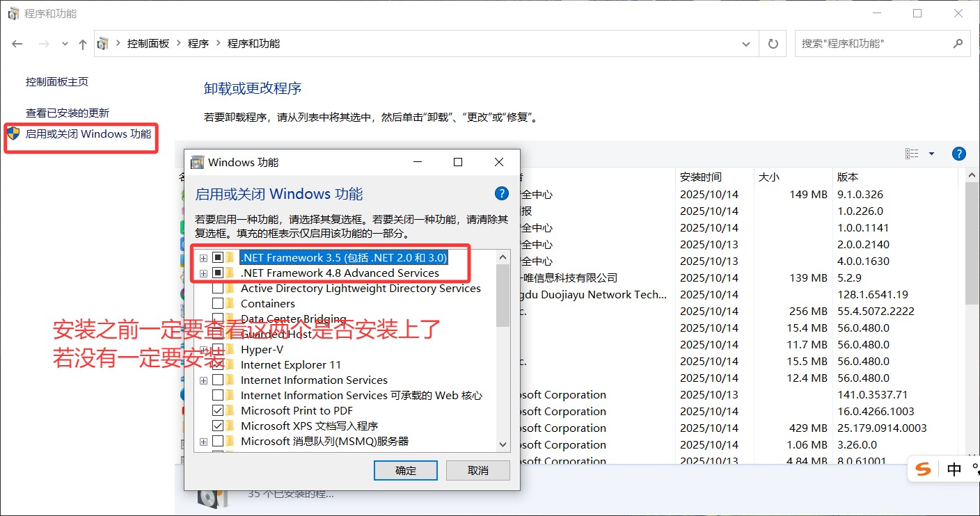The image size is (980, 516).
Task: Select 程序 in the breadcrumb path
Action: click(198, 43)
